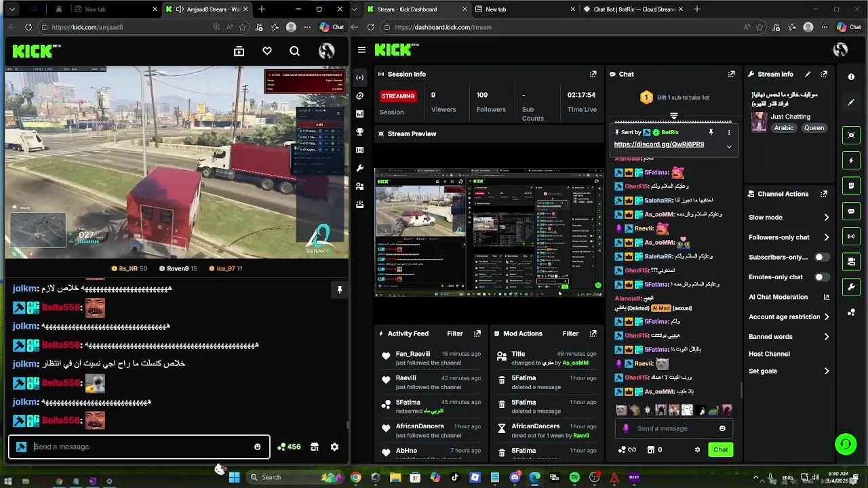This screenshot has height=488, width=868.
Task: Click the Queen tag in Stream info
Action: pos(814,128)
